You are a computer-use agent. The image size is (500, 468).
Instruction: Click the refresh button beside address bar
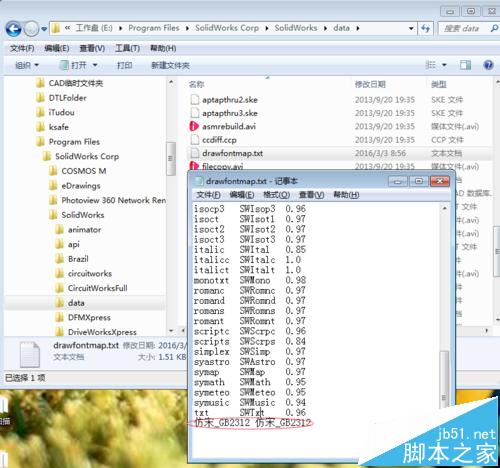[425, 29]
